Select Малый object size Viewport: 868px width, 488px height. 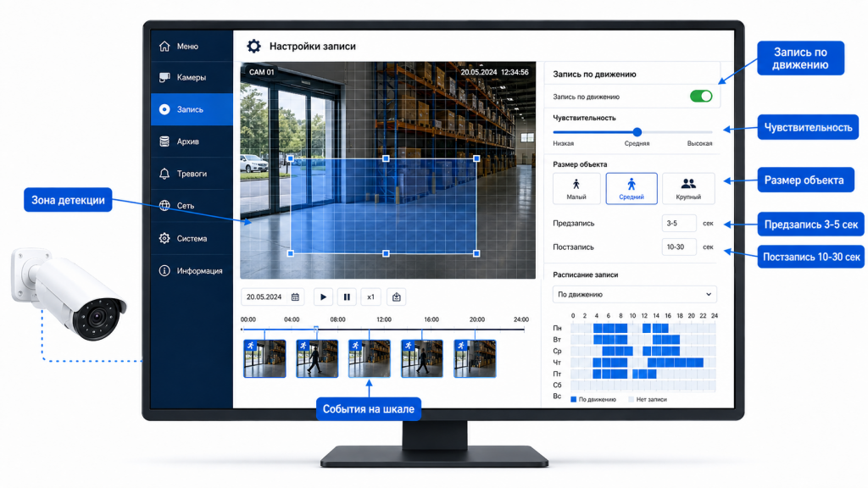[576, 189]
